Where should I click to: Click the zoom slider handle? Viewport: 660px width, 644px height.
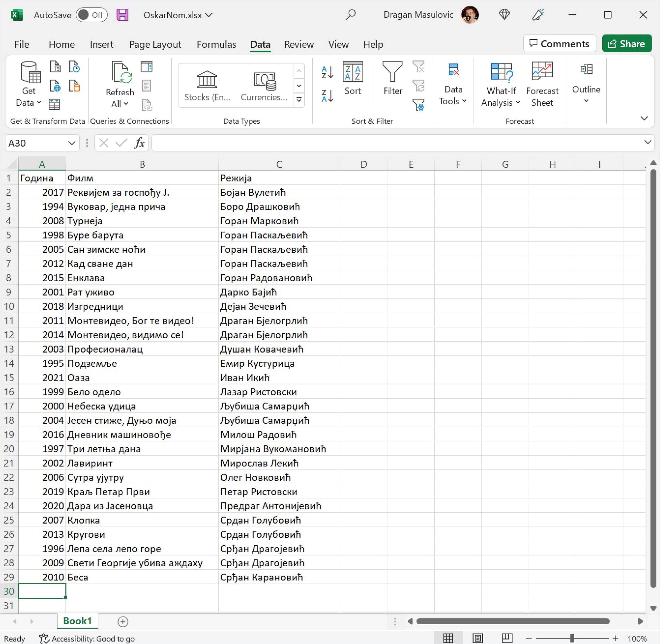point(572,638)
